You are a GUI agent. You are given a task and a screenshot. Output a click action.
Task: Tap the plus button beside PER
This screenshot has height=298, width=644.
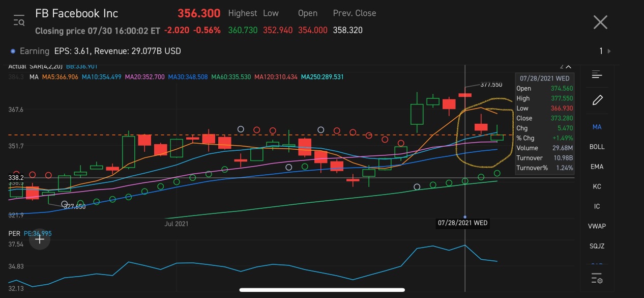(x=40, y=239)
